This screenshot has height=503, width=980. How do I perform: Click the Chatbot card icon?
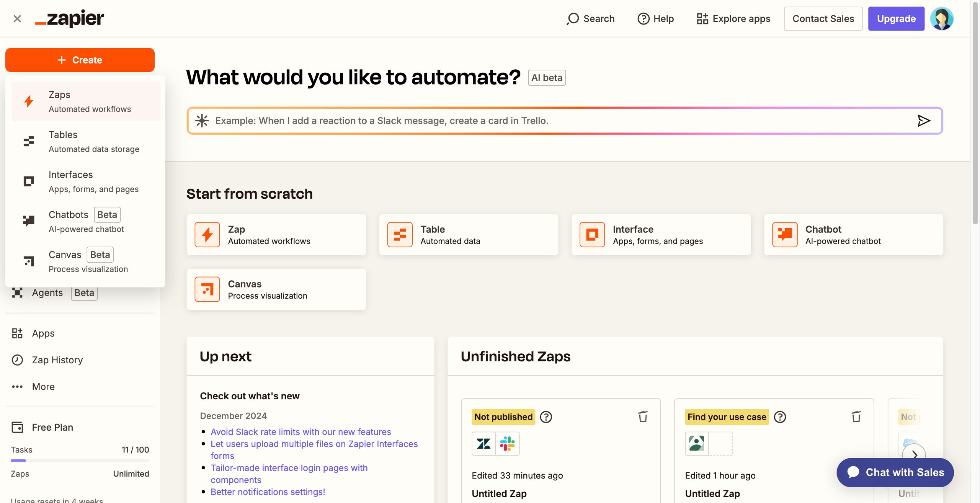[784, 235]
